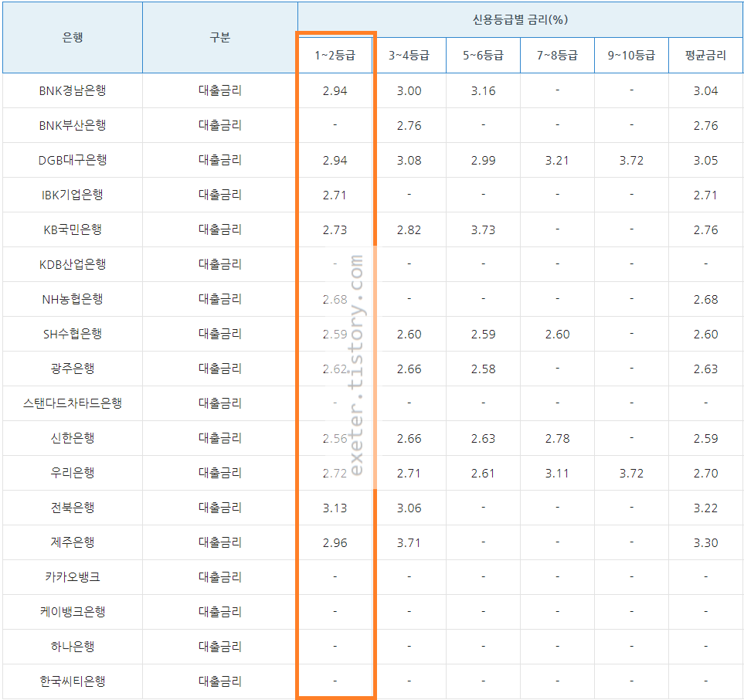Select the 제주은행 bank name
The image size is (744, 700).
coord(73,542)
